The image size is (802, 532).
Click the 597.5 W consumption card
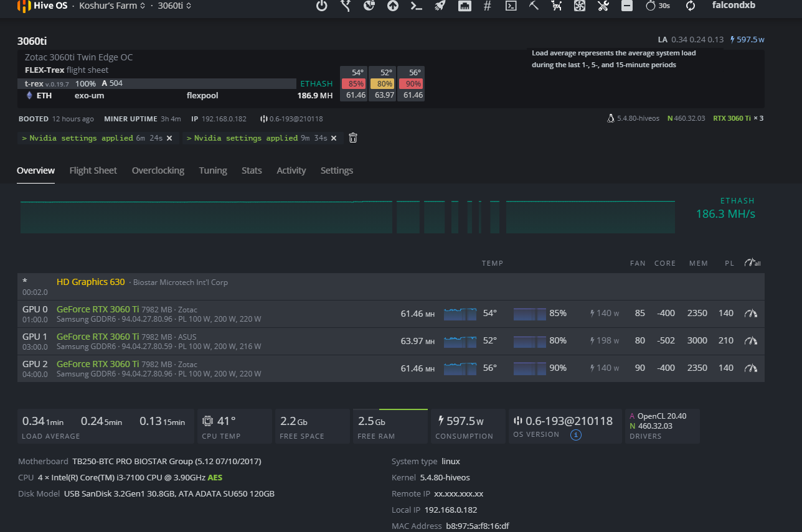(468, 426)
